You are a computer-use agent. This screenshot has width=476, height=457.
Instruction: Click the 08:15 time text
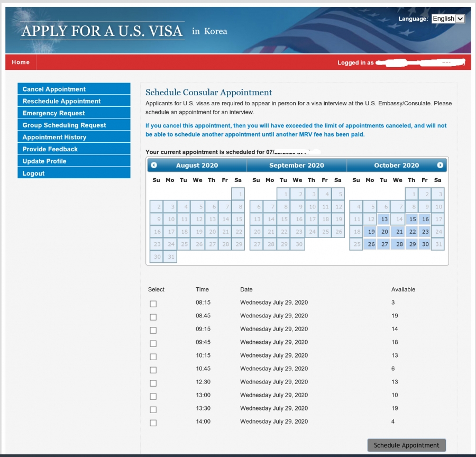point(203,303)
